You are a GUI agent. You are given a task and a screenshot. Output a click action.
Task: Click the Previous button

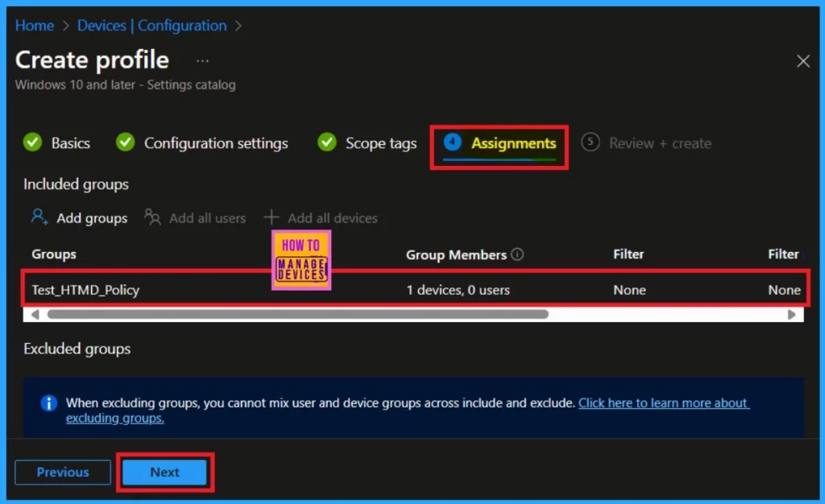[63, 472]
